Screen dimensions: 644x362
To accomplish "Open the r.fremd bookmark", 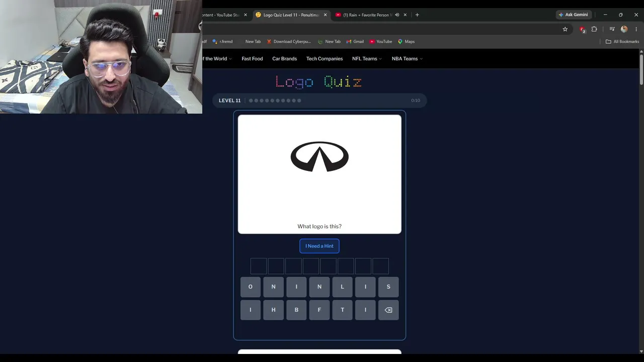I will [222, 42].
